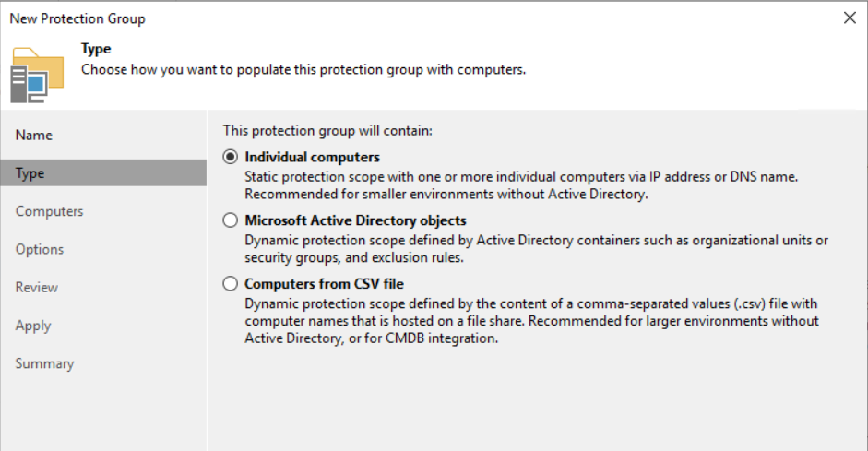This screenshot has width=868, height=451.
Task: Jump to the Options wizard step
Action: tap(40, 249)
